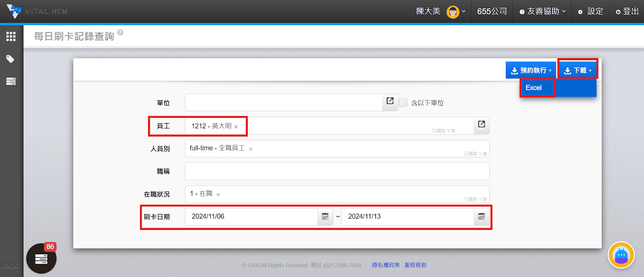
Task: Expand the 預約執行 scheduled run dropdown
Action: tap(530, 71)
